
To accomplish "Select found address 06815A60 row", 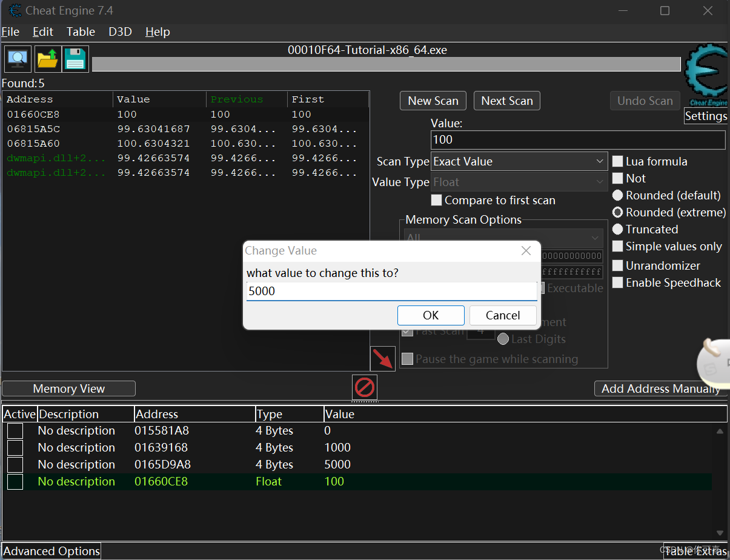I will point(186,143).
